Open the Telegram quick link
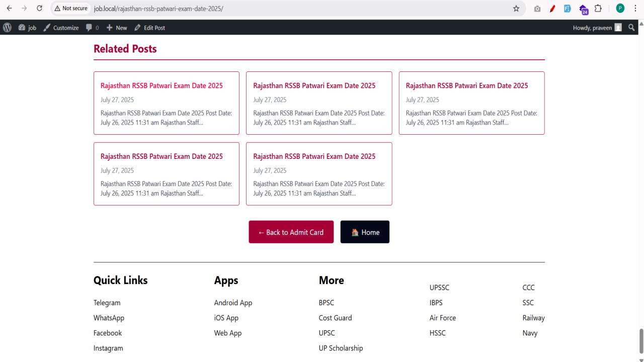 click(107, 303)
